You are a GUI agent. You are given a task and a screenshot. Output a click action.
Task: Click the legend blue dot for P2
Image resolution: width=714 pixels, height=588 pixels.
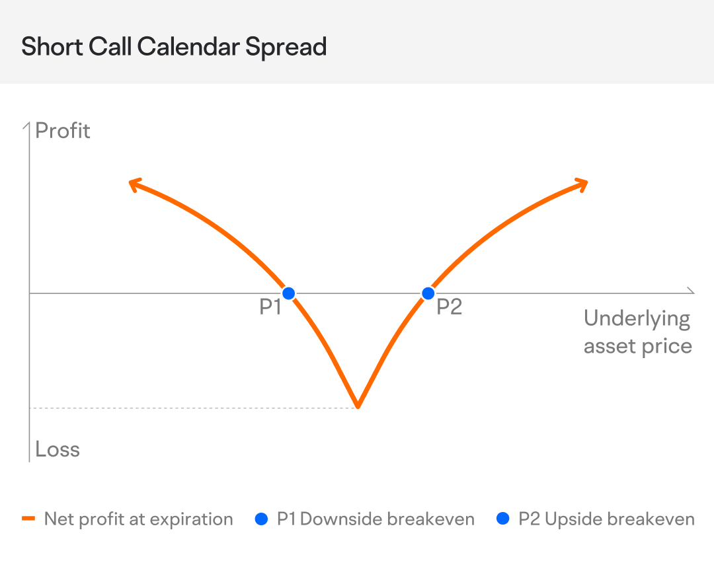click(503, 519)
